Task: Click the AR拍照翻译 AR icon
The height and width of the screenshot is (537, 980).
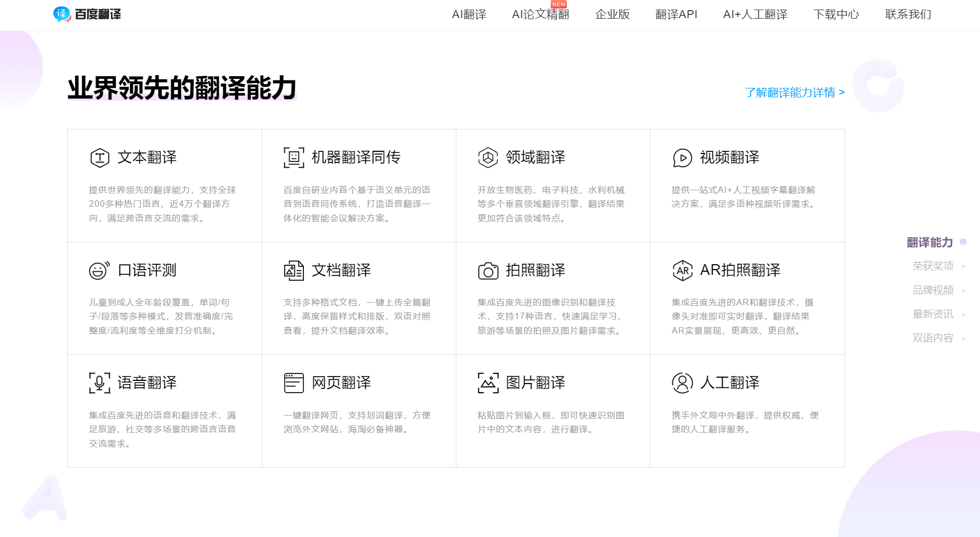Action: point(681,270)
